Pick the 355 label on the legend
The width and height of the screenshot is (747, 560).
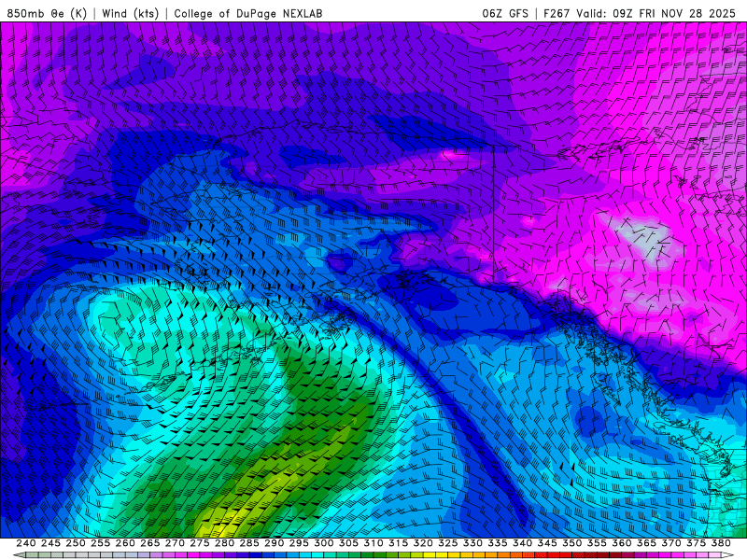pyautogui.click(x=597, y=543)
